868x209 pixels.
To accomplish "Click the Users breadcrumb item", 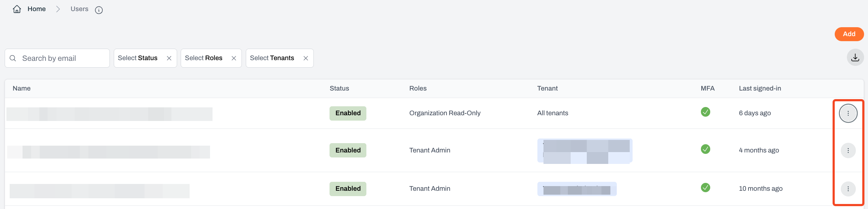I will click(x=79, y=9).
